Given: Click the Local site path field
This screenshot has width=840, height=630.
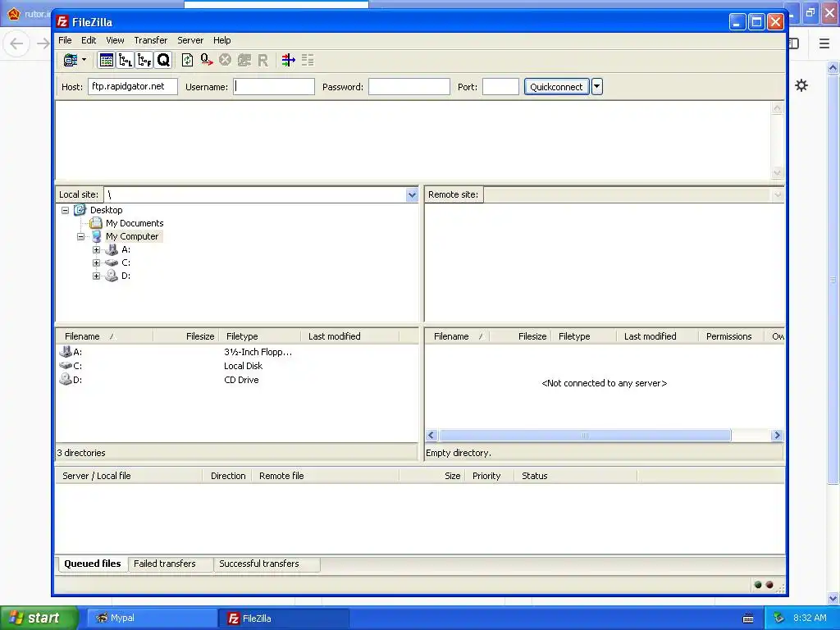Looking at the screenshot, I should point(255,195).
